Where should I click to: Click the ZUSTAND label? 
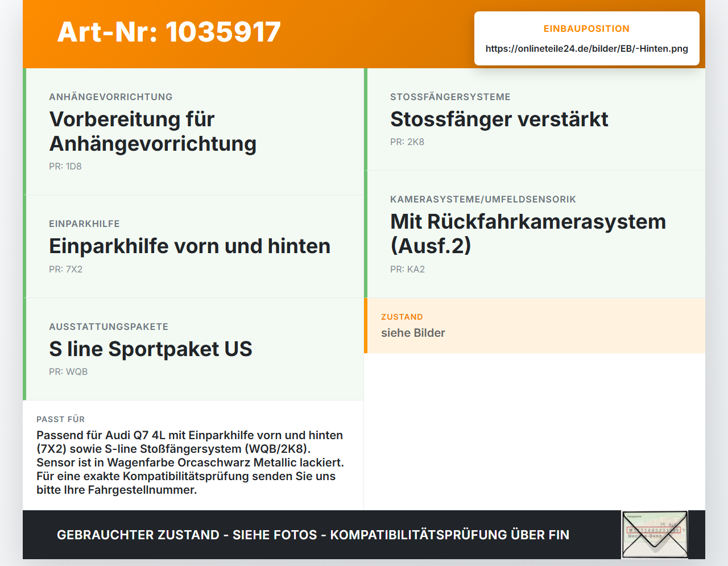tap(402, 317)
